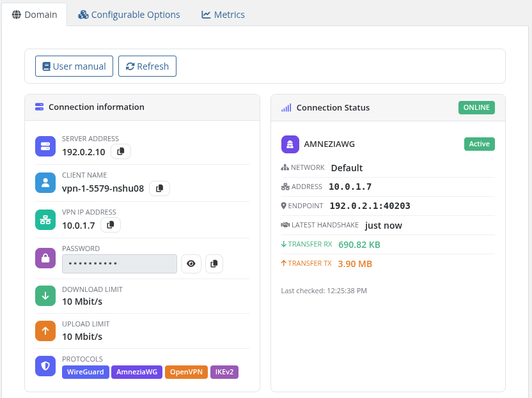
Task: Click the network value Default
Action: (x=347, y=168)
